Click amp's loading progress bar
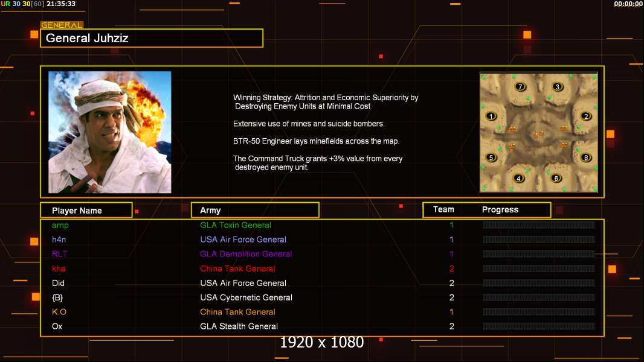This screenshot has width=644, height=362. pyautogui.click(x=539, y=224)
